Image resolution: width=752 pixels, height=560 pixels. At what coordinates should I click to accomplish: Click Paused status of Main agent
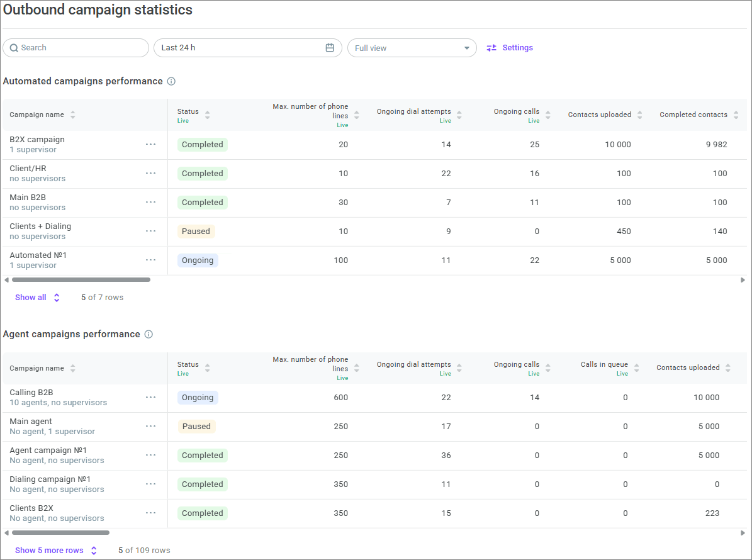pyautogui.click(x=196, y=426)
